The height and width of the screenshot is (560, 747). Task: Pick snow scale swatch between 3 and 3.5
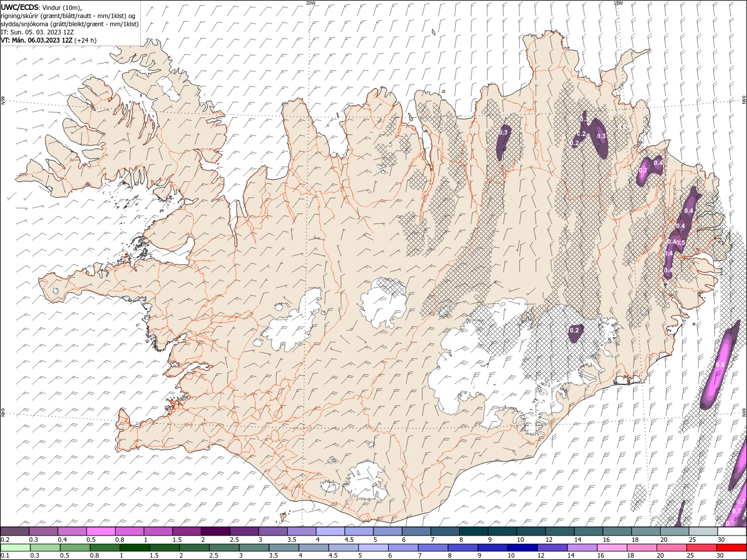pyautogui.click(x=273, y=531)
